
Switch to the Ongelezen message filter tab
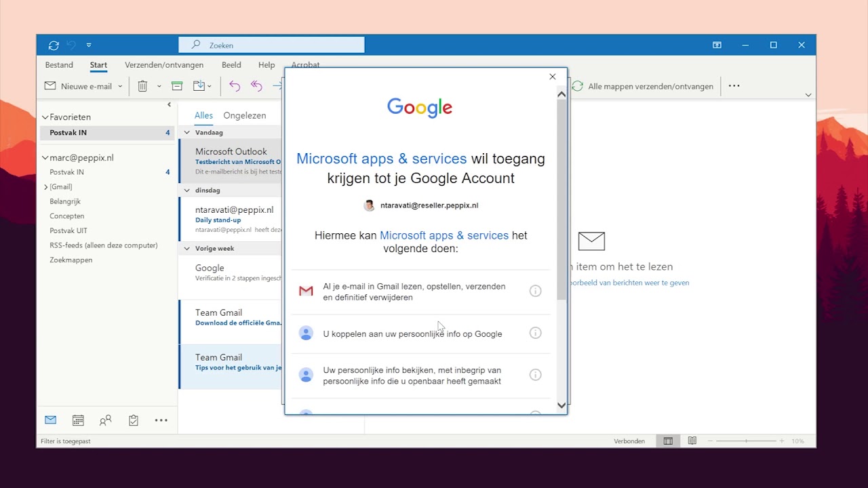245,116
